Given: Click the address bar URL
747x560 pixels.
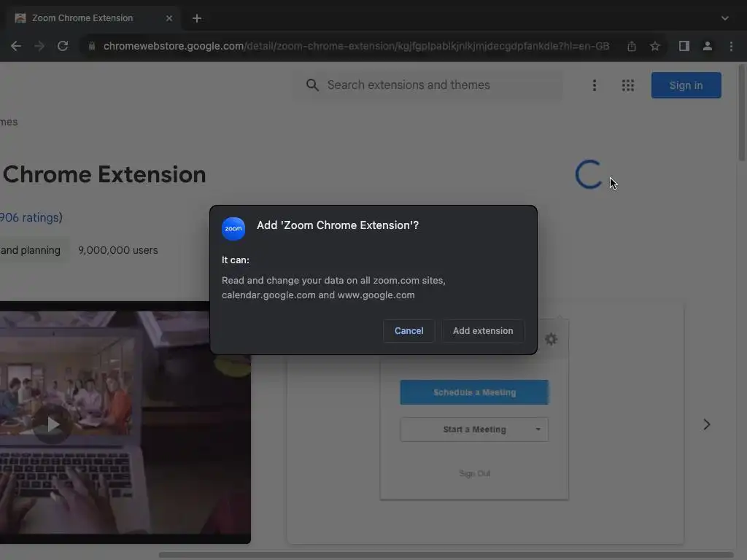Looking at the screenshot, I should click(356, 46).
